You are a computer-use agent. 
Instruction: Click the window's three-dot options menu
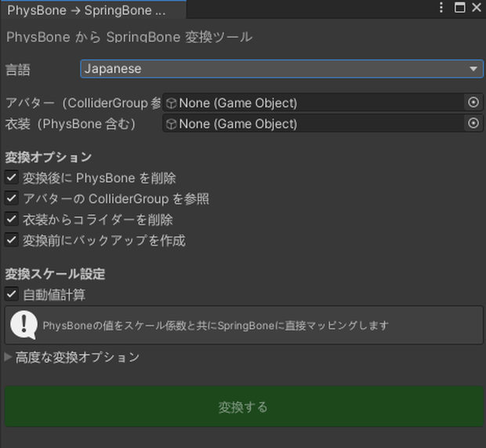(441, 7)
